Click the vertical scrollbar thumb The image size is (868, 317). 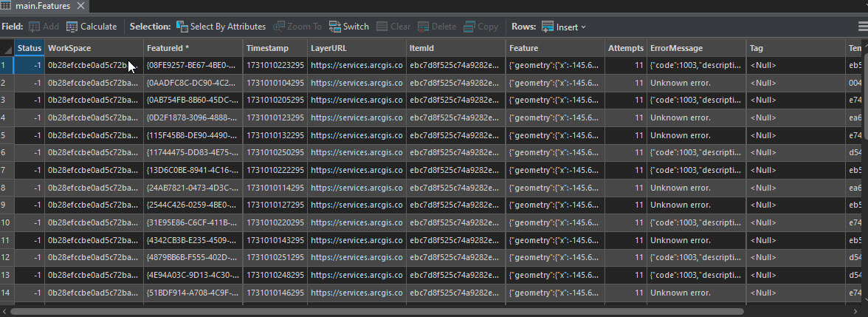pyautogui.click(x=865, y=95)
